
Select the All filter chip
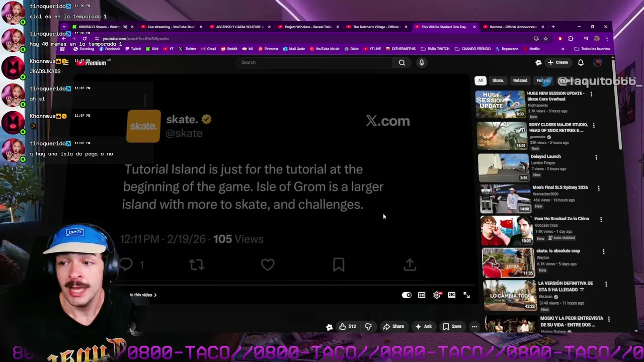click(480, 80)
